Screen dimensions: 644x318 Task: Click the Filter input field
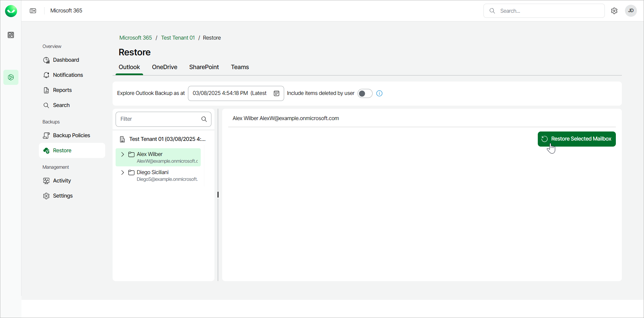pyautogui.click(x=164, y=119)
